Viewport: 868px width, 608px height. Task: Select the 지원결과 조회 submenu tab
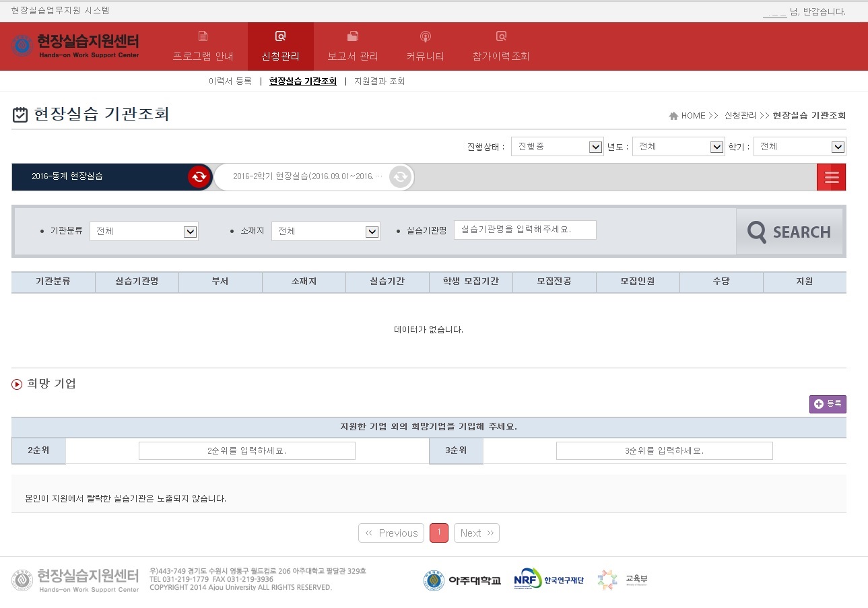(x=379, y=81)
